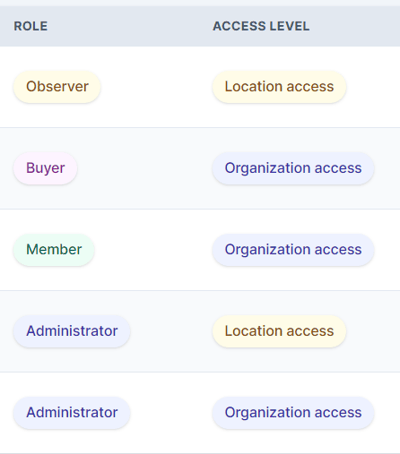Click Location access badge in Administrator row
Image resolution: width=400 pixels, height=454 pixels.
(279, 331)
